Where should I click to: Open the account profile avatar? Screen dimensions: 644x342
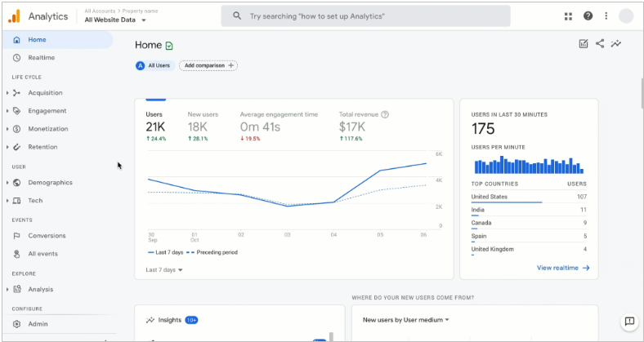(x=626, y=16)
